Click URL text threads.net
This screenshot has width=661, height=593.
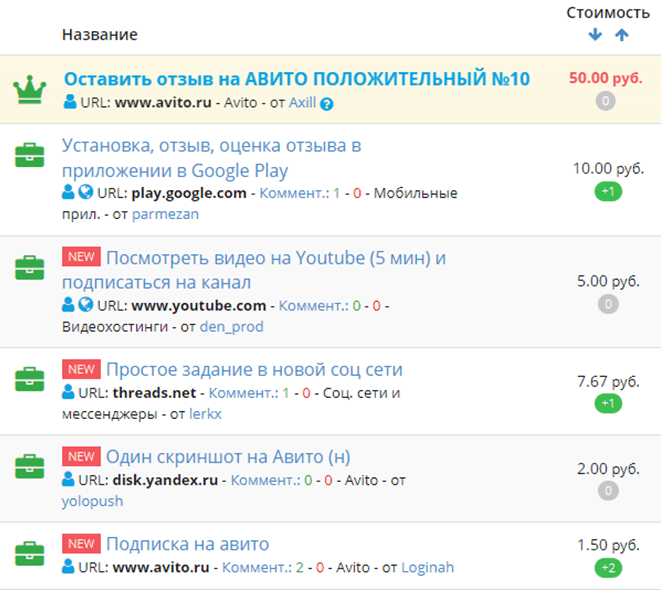pos(154,393)
